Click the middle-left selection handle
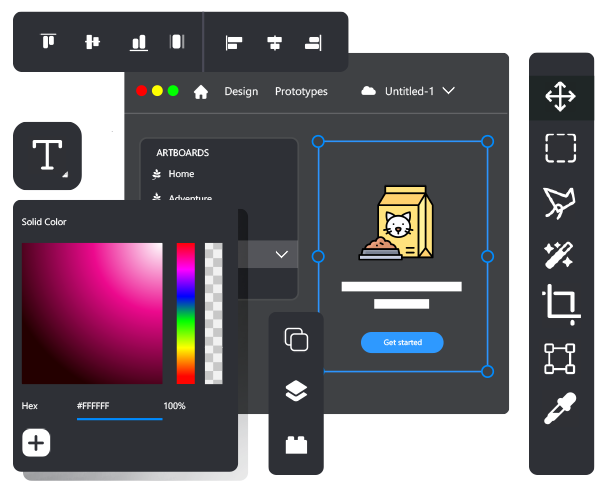Screen dimensions: 600x487 click(x=318, y=256)
